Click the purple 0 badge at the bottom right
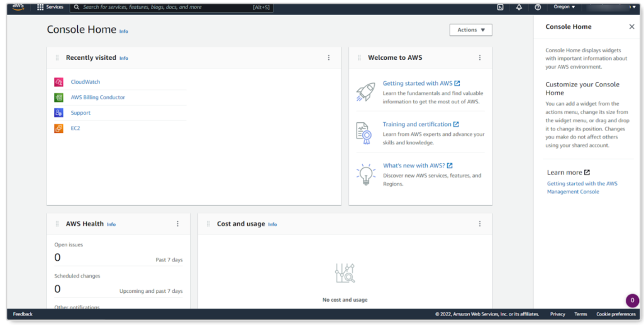 coord(633,300)
